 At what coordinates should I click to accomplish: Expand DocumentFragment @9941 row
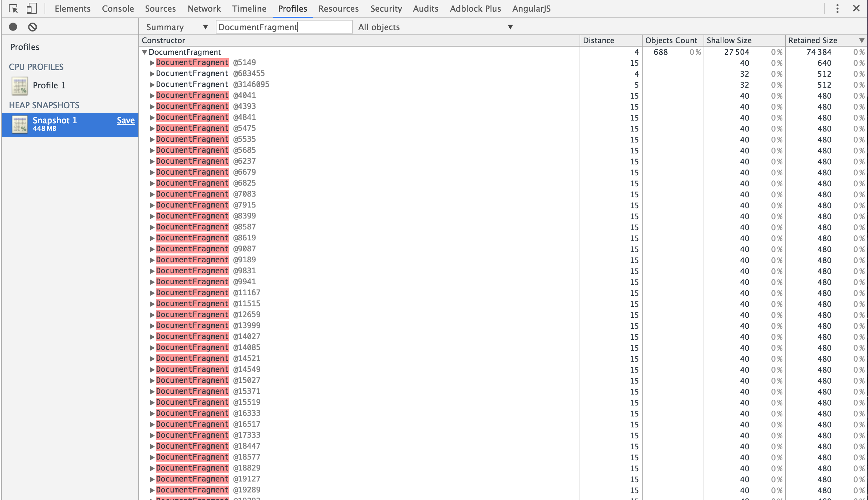pyautogui.click(x=152, y=282)
